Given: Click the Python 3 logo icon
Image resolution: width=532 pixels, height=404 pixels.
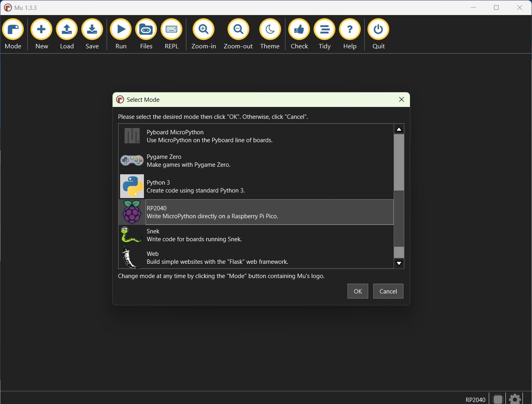Looking at the screenshot, I should (x=132, y=186).
